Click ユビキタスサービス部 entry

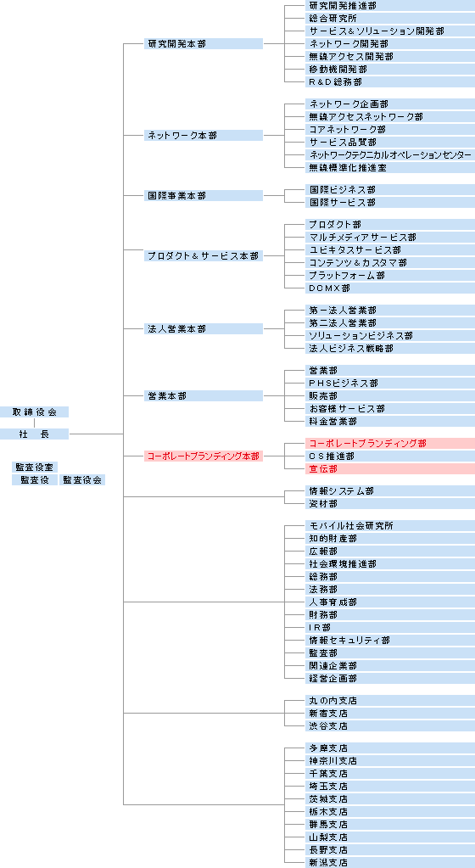[x=390, y=250]
